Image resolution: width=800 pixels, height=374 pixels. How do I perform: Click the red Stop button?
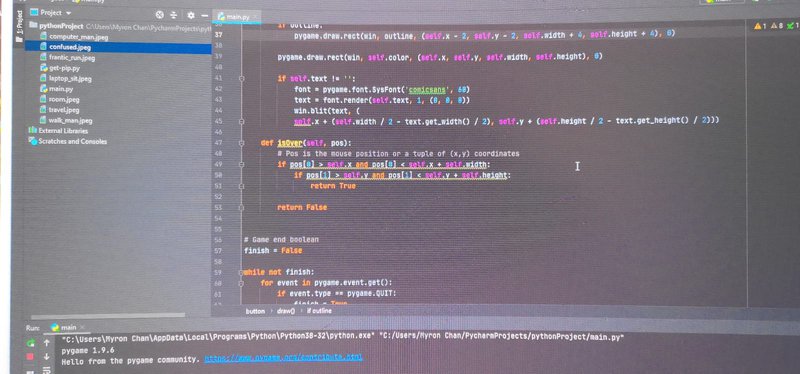tap(31, 357)
